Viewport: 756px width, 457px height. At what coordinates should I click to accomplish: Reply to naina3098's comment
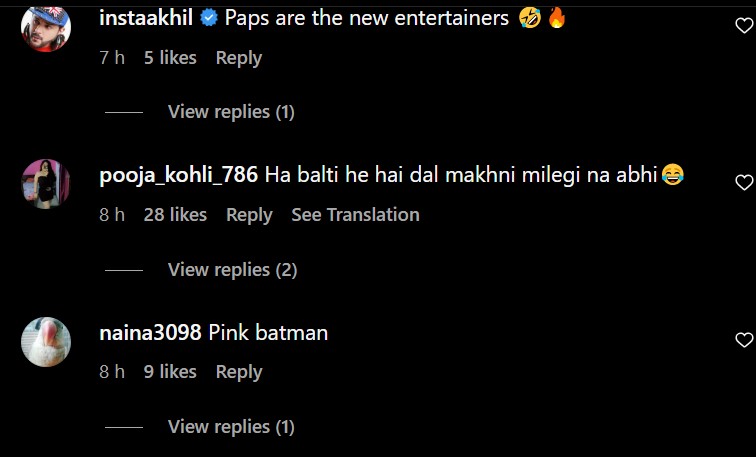[239, 372]
